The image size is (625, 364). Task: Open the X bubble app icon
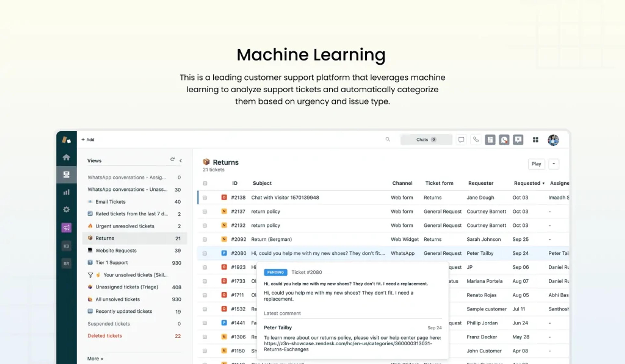pyautogui.click(x=518, y=140)
